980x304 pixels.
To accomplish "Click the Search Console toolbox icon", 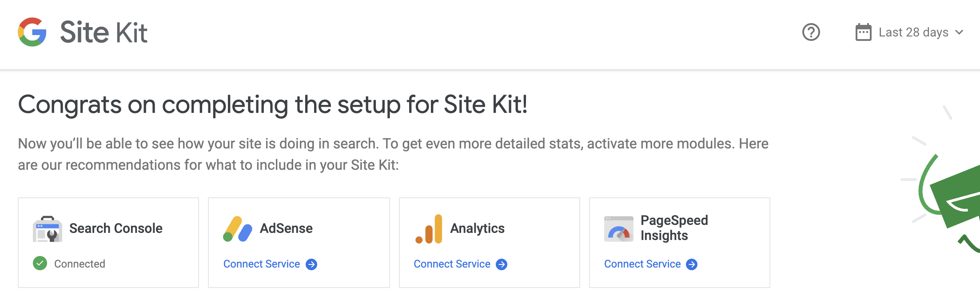I will pyautogui.click(x=47, y=229).
